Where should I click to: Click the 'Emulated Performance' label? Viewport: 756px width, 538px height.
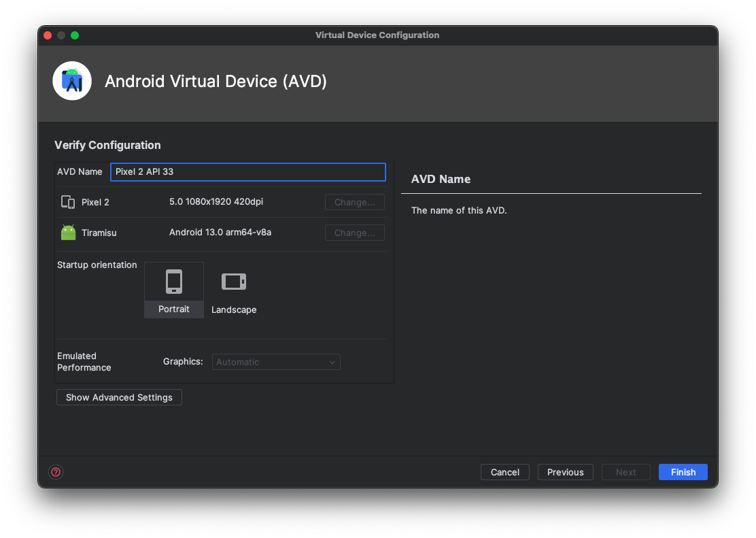tap(84, 361)
